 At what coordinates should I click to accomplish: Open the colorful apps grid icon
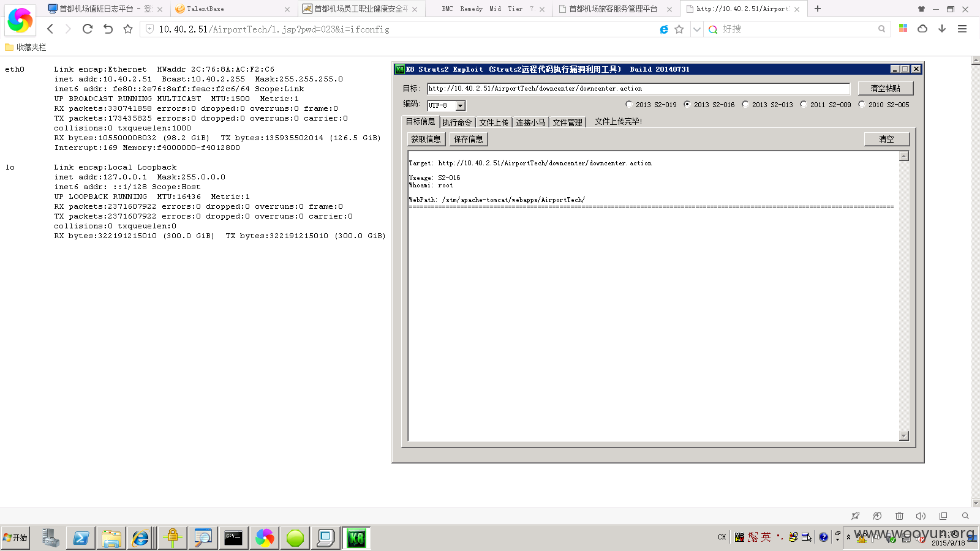(903, 28)
